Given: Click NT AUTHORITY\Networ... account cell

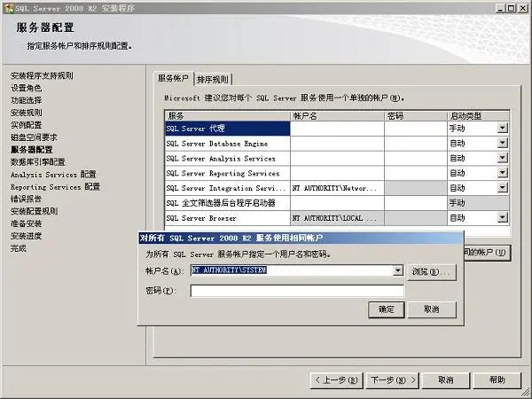Looking at the screenshot, I should 337,188.
